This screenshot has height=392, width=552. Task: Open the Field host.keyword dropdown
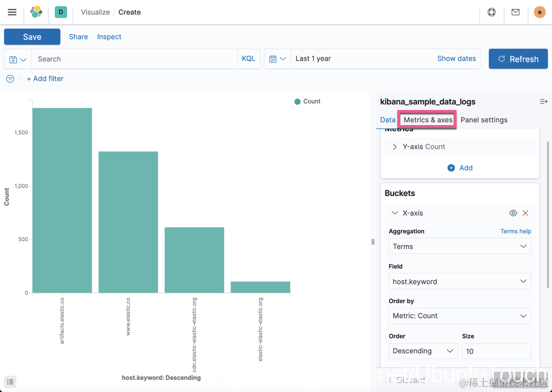tap(460, 281)
